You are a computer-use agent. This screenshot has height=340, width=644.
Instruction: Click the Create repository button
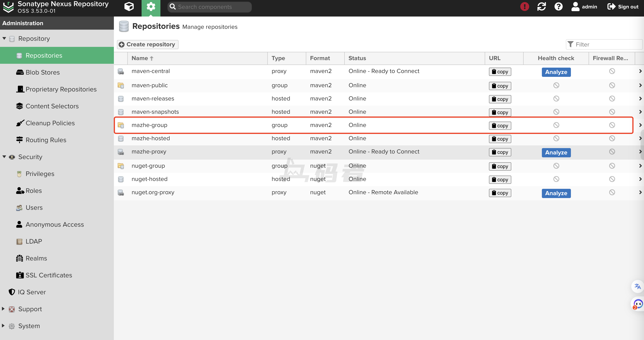[148, 44]
